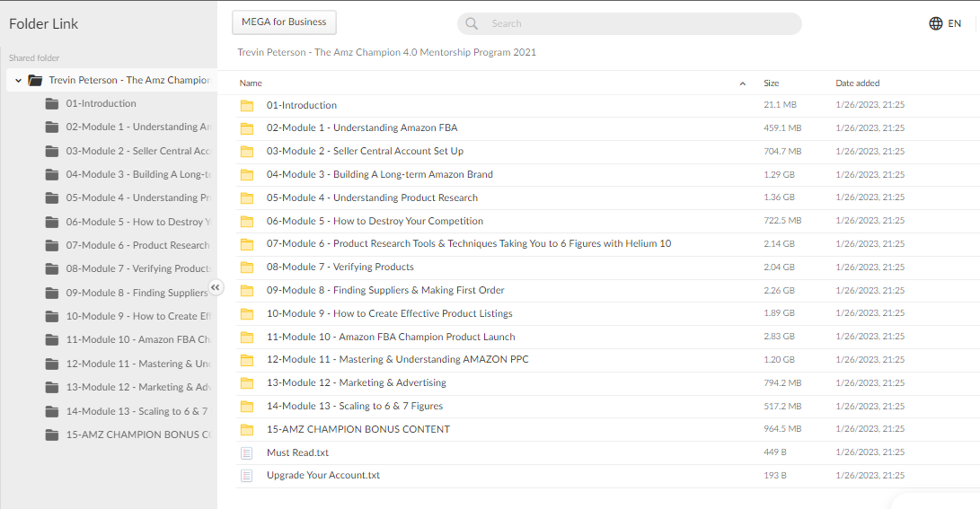The image size is (980, 509).
Task: Click the search magnifier icon
Action: [x=472, y=23]
